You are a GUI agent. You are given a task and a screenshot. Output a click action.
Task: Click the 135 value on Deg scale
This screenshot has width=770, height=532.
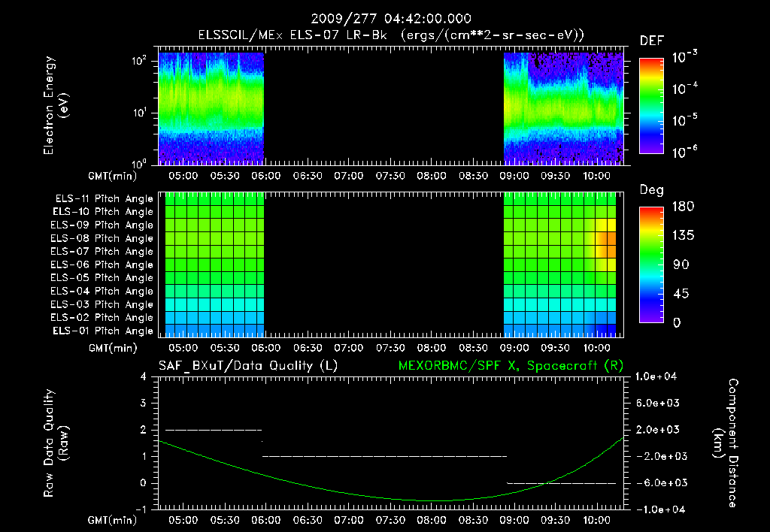coord(683,236)
